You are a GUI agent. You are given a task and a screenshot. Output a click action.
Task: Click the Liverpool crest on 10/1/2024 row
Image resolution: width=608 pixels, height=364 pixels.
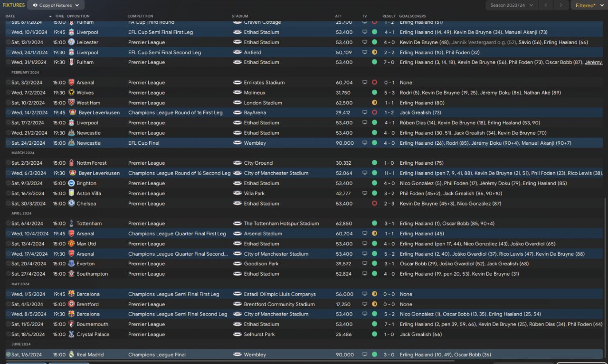[x=71, y=32]
